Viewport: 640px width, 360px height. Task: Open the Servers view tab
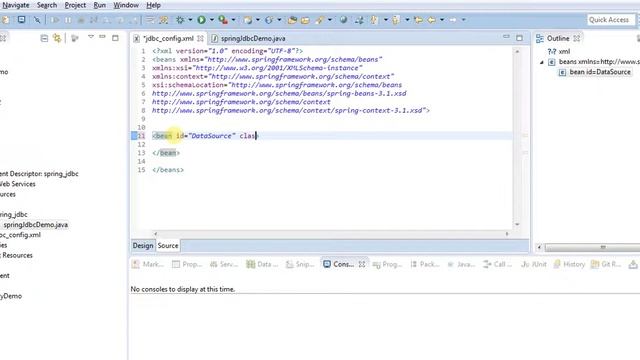pyautogui.click(x=224, y=264)
